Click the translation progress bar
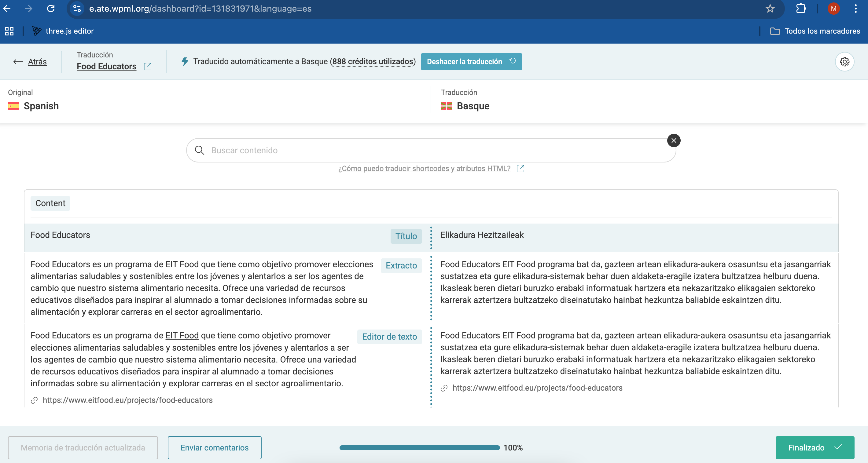 point(420,447)
